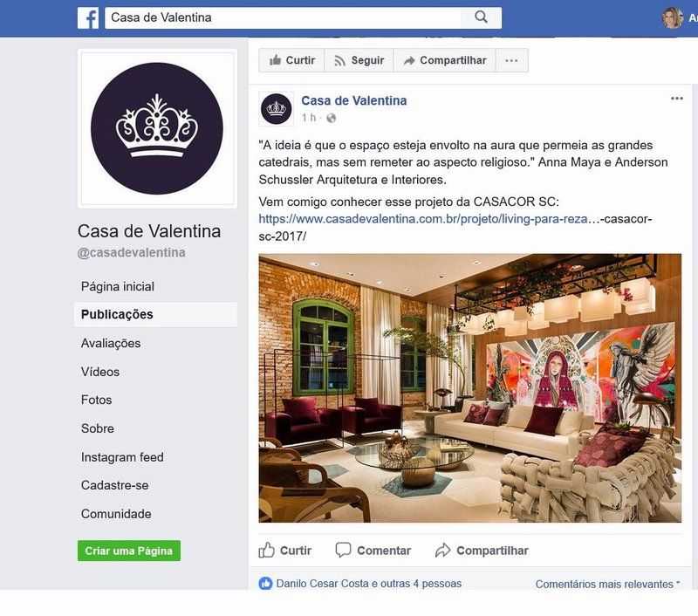Click the search magnifier icon
698x616 pixels.
pos(482,17)
